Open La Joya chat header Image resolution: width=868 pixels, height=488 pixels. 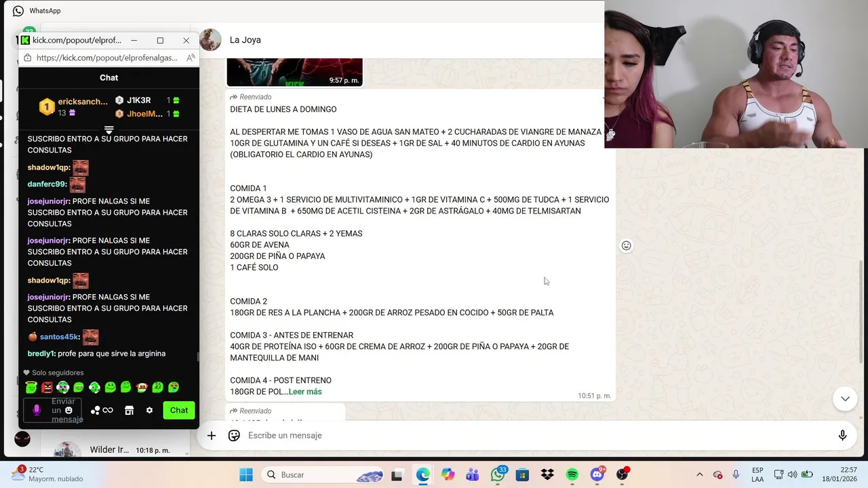coord(400,40)
